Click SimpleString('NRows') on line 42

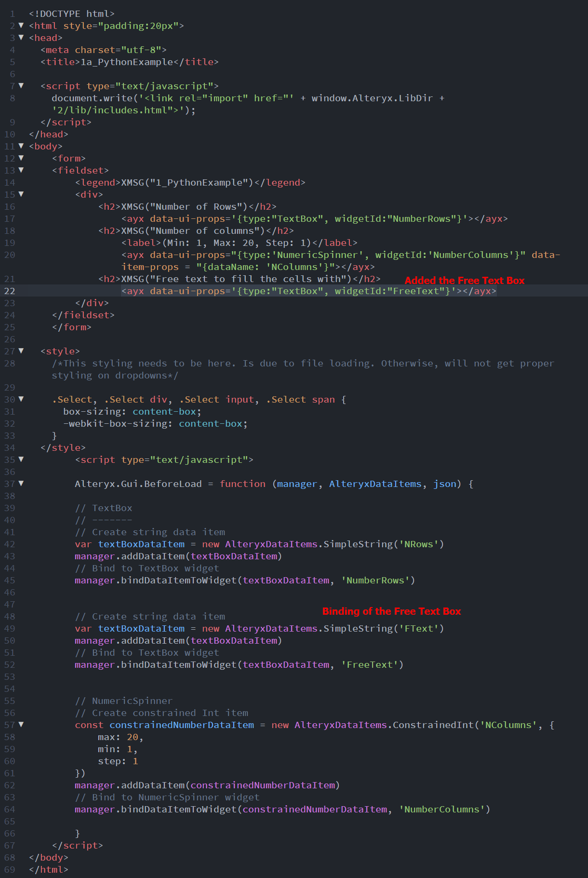[384, 544]
